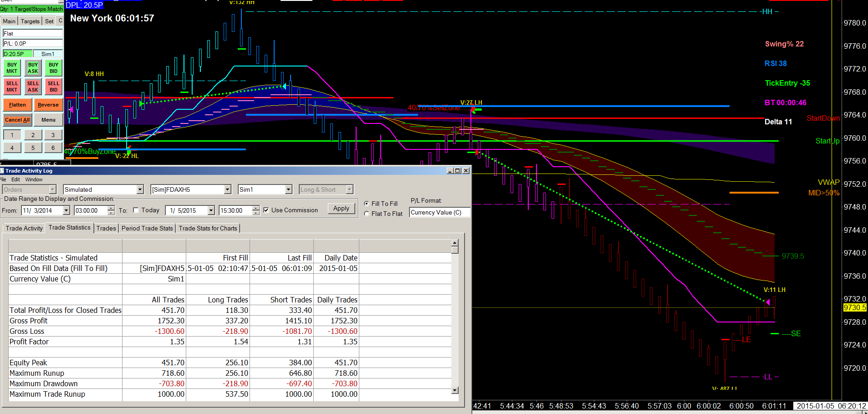Select the Maximum Drawdown row label
868x414 pixels.
click(44, 383)
